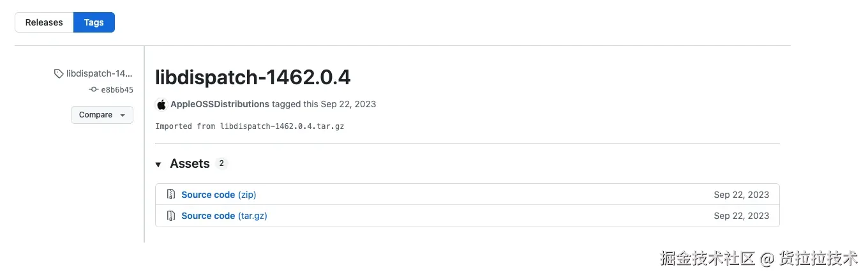Viewport: 868px width, 277px height.
Task: Download Source code (zip)
Action: coord(218,195)
